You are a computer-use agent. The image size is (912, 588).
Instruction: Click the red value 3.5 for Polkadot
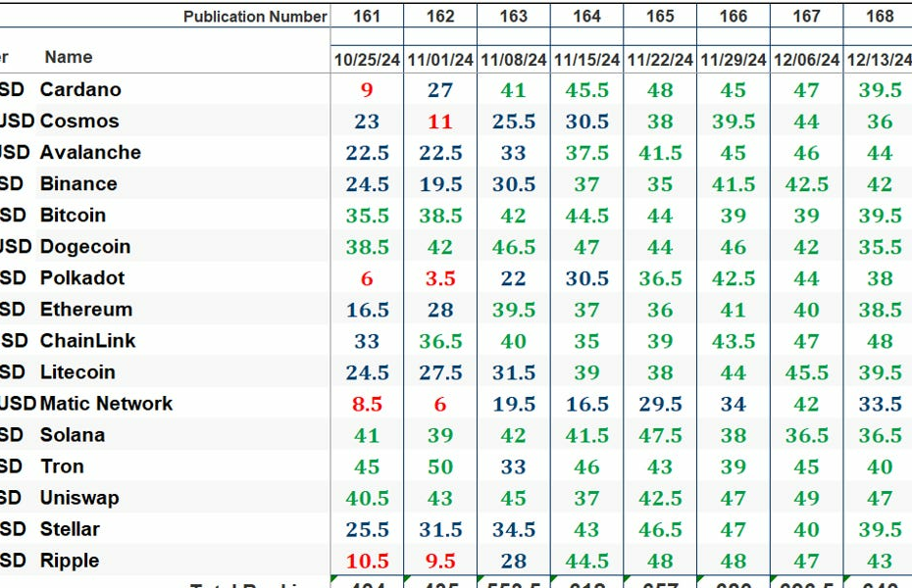point(439,277)
